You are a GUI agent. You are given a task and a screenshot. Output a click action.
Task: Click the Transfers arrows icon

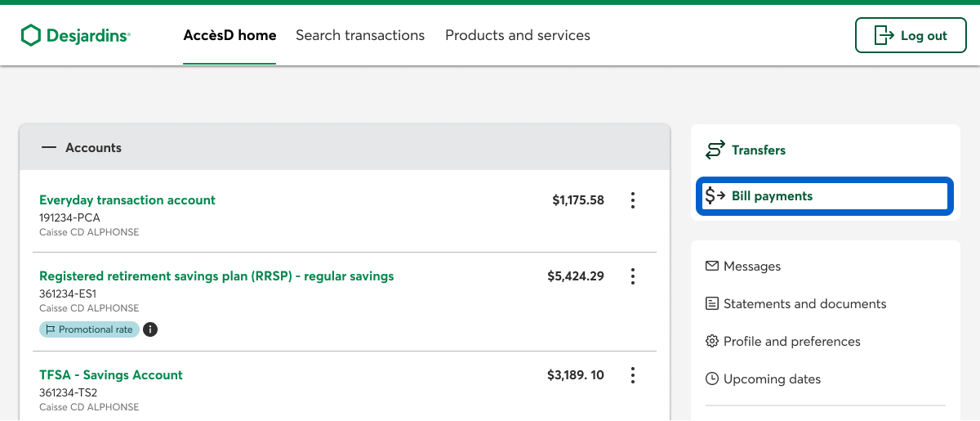point(715,150)
